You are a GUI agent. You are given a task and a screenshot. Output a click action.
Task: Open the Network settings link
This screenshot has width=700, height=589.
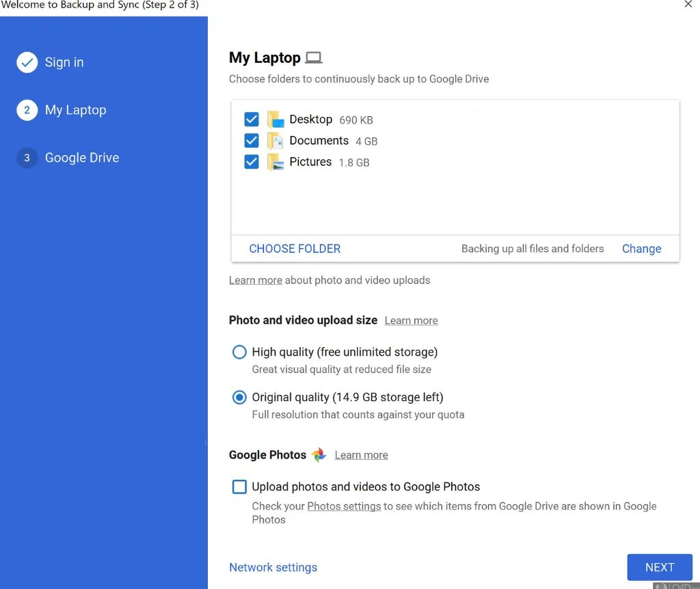coord(273,567)
